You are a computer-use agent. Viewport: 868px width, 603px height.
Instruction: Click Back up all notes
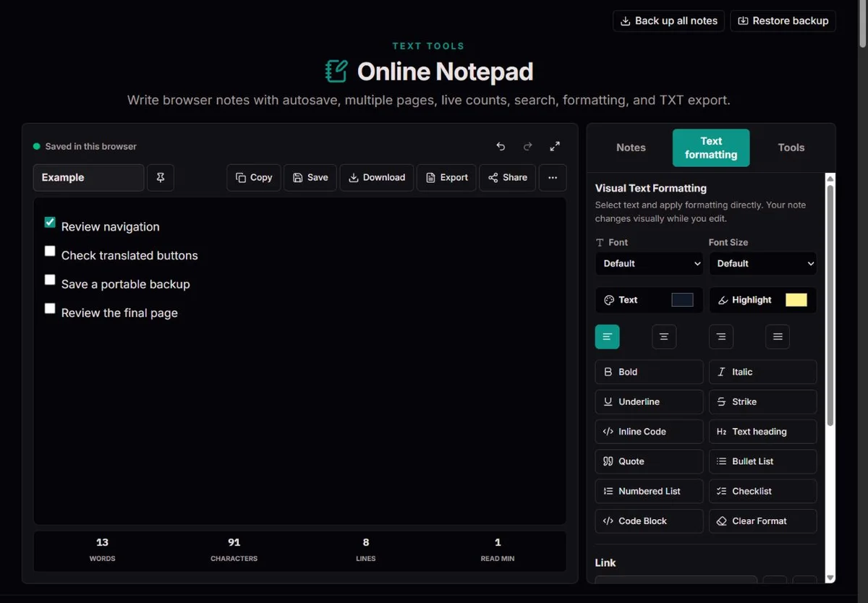(x=669, y=21)
